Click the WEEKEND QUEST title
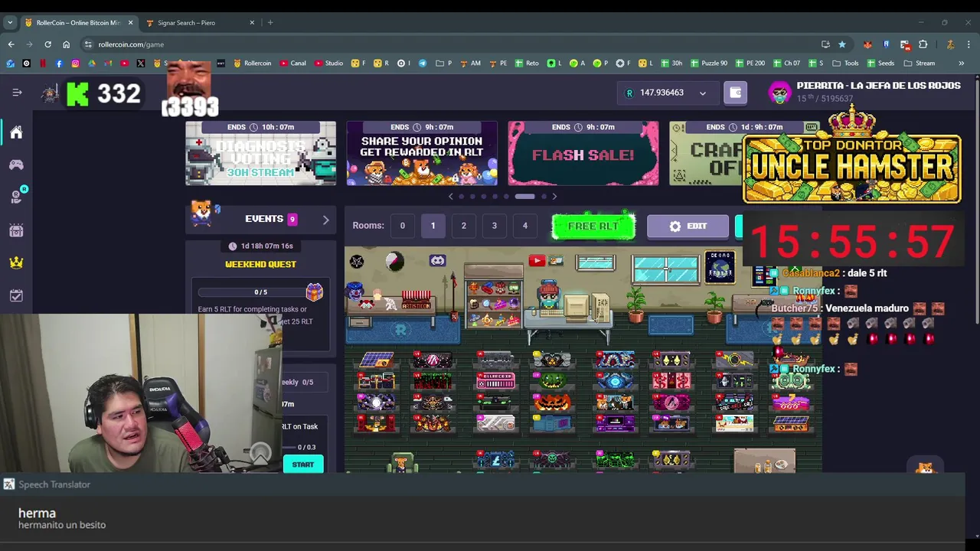Image resolution: width=980 pixels, height=551 pixels. click(260, 264)
